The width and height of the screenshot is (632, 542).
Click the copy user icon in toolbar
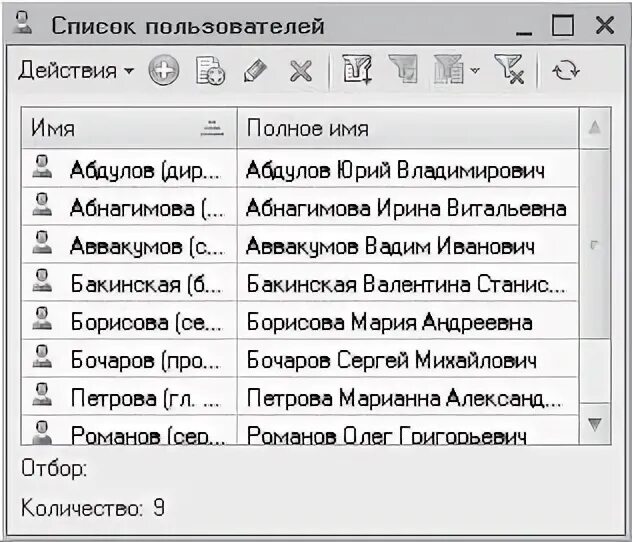[x=210, y=71]
